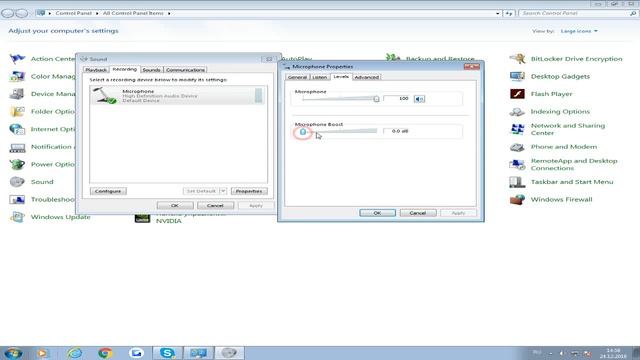The image size is (640, 360).
Task: Switch to Playback tab in Sound
Action: (96, 70)
